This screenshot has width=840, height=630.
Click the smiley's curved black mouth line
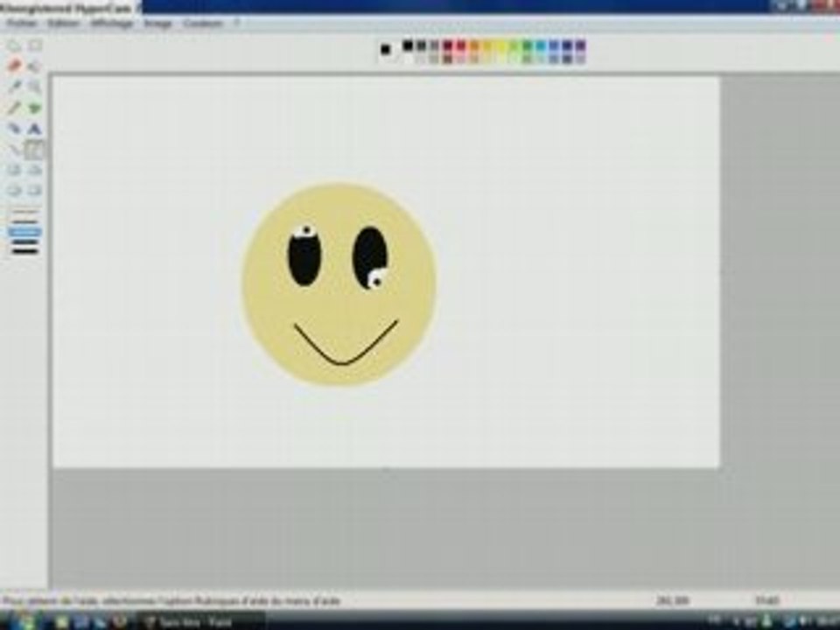[346, 344]
